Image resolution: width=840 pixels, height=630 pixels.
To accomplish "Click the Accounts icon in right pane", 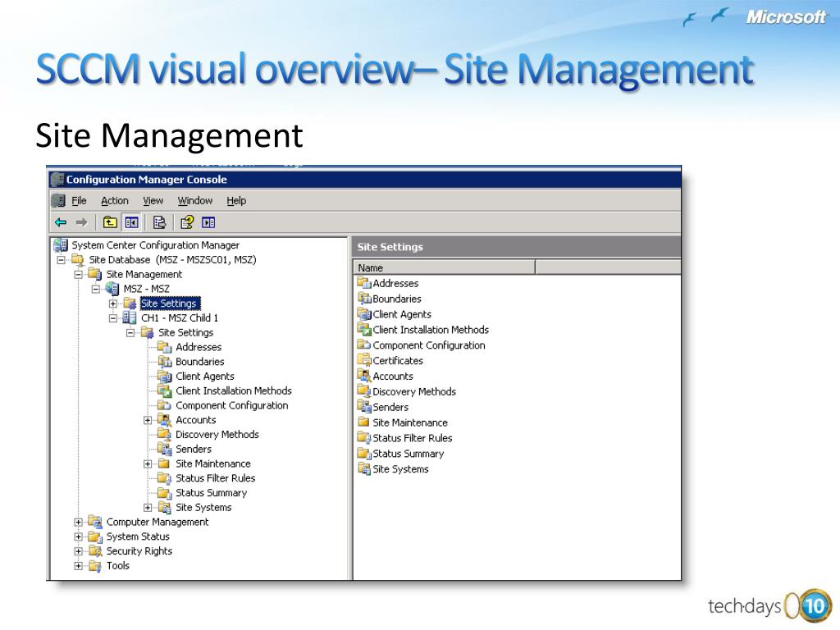I will click(364, 376).
